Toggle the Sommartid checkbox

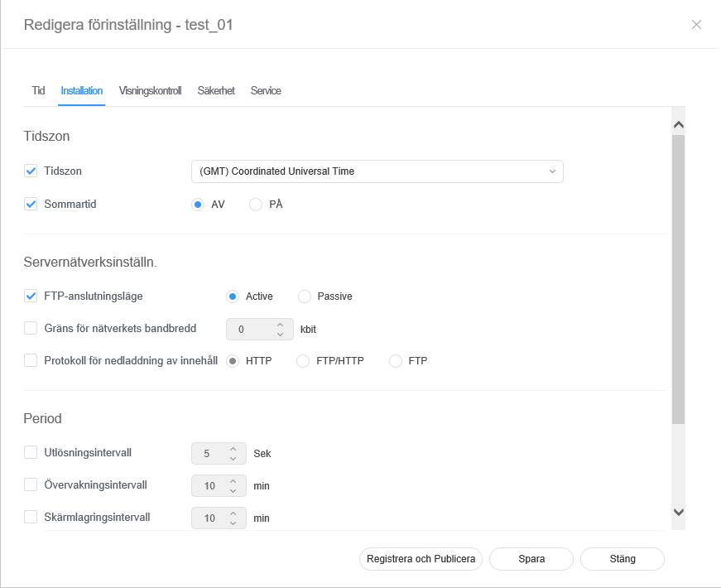[31, 204]
